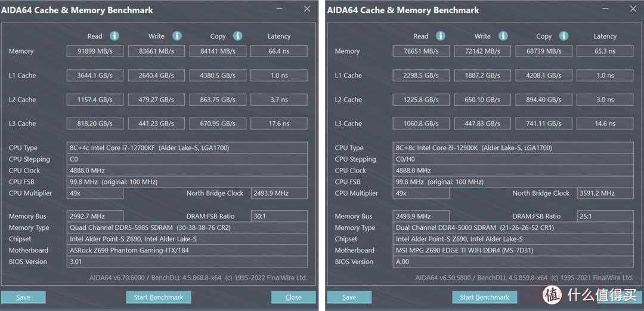Select L3 cache read 818.20 GB/s
This screenshot has height=311, width=644.
(95, 124)
